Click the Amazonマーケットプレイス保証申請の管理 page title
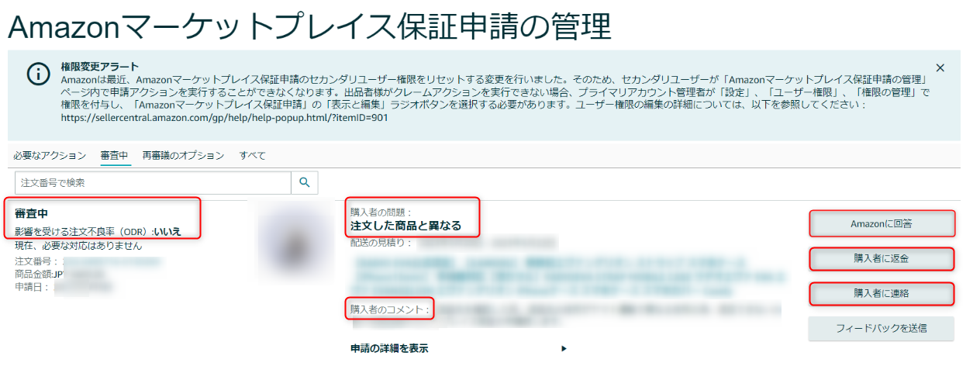Screen dimensions: 980x373 tap(310, 26)
